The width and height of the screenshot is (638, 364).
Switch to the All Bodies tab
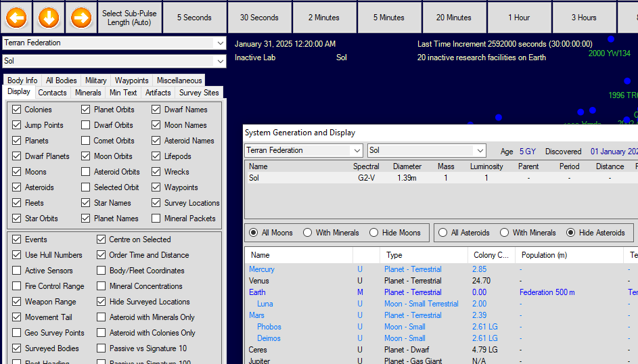pyautogui.click(x=61, y=81)
